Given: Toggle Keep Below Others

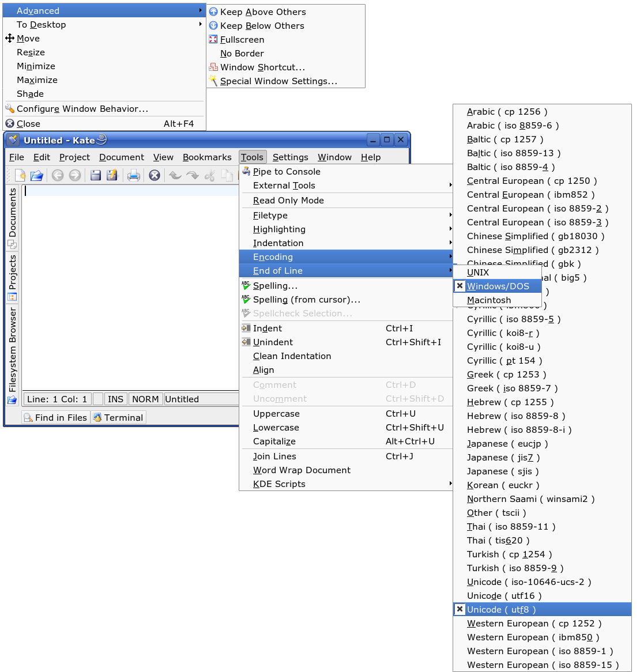Looking at the screenshot, I should (285, 26).
